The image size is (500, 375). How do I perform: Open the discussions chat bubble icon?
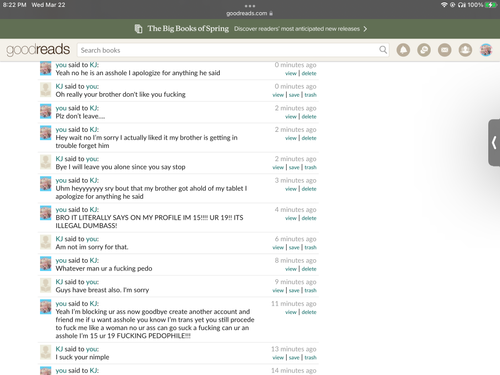424,50
